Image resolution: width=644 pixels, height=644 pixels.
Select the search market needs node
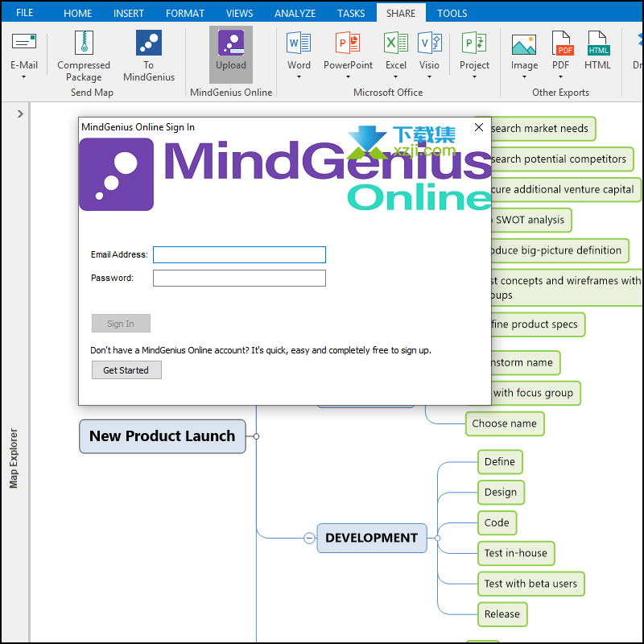[x=543, y=129]
